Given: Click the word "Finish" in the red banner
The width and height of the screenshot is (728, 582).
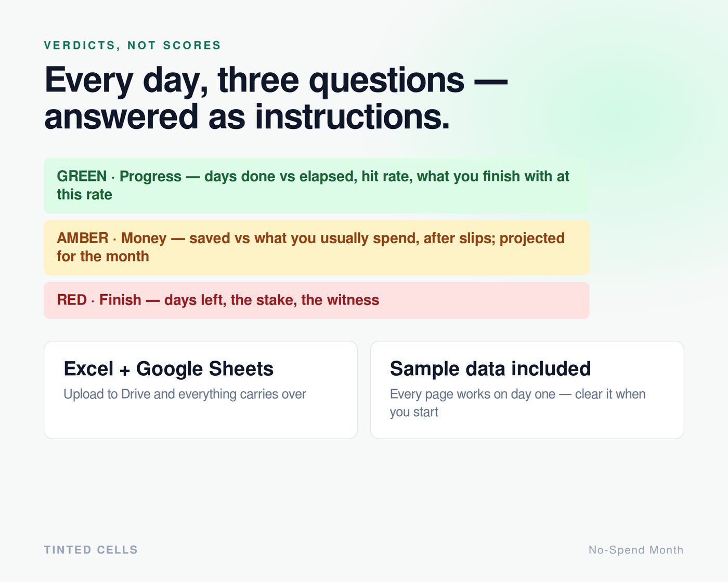Looking at the screenshot, I should [x=120, y=300].
